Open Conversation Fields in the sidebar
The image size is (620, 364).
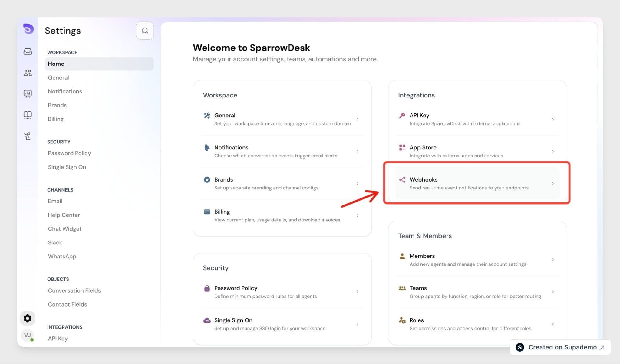pyautogui.click(x=74, y=291)
